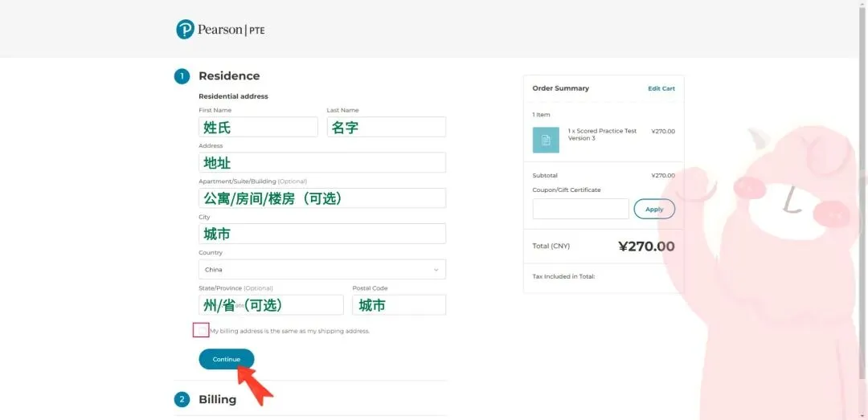
Task: Click the Residence step heading
Action: coord(229,75)
